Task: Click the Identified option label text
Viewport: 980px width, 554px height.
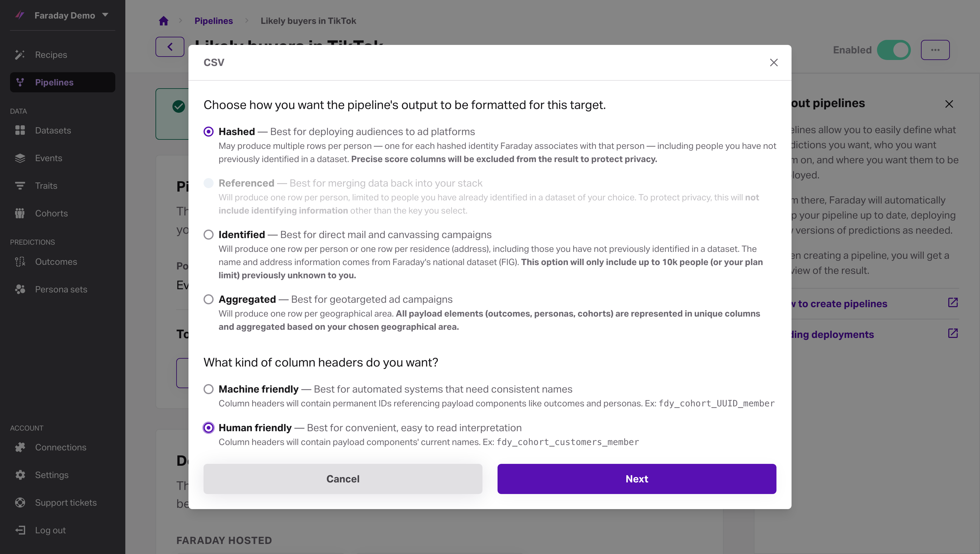Action: (242, 235)
